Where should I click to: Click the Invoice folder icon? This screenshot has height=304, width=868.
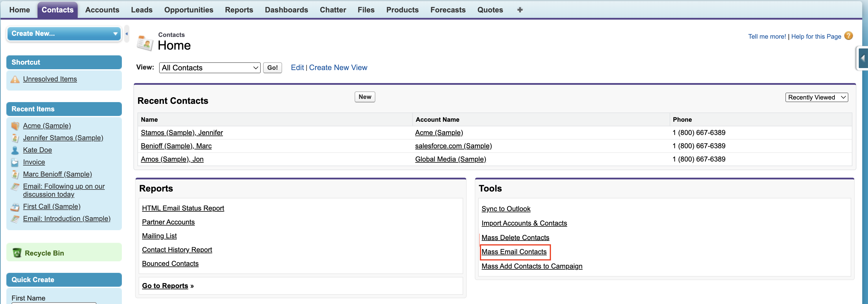tap(15, 162)
